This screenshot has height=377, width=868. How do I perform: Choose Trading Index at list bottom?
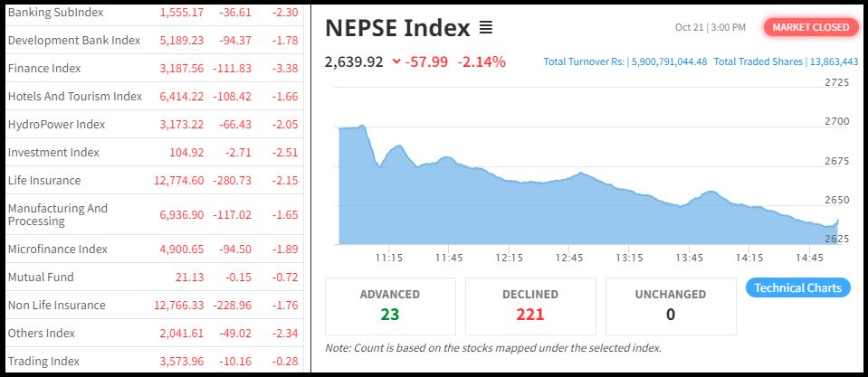pos(43,361)
